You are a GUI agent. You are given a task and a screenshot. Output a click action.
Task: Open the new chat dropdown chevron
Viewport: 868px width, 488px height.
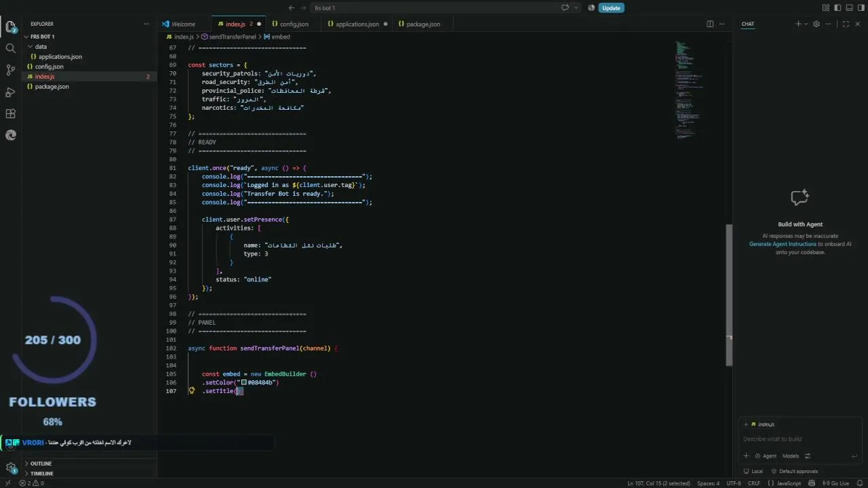pos(806,24)
